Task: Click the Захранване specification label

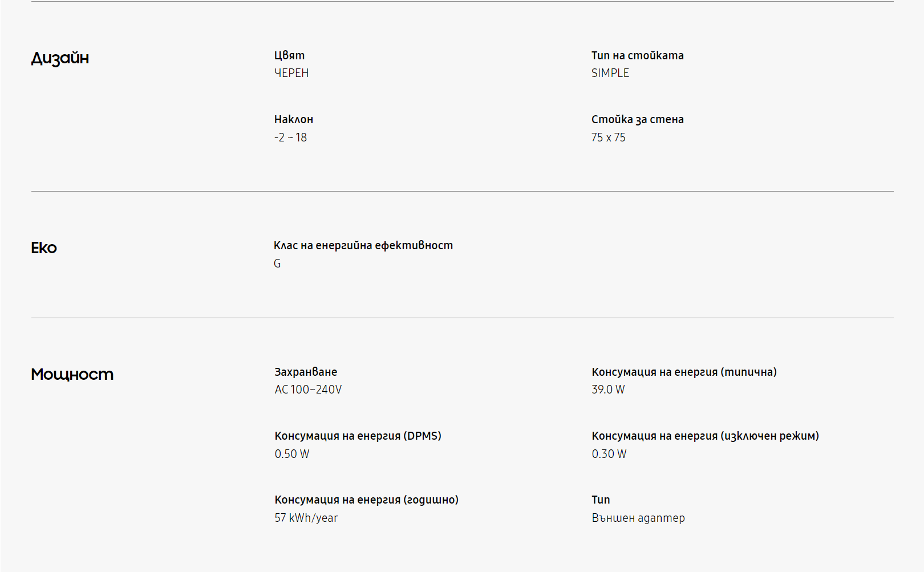Action: coord(306,372)
